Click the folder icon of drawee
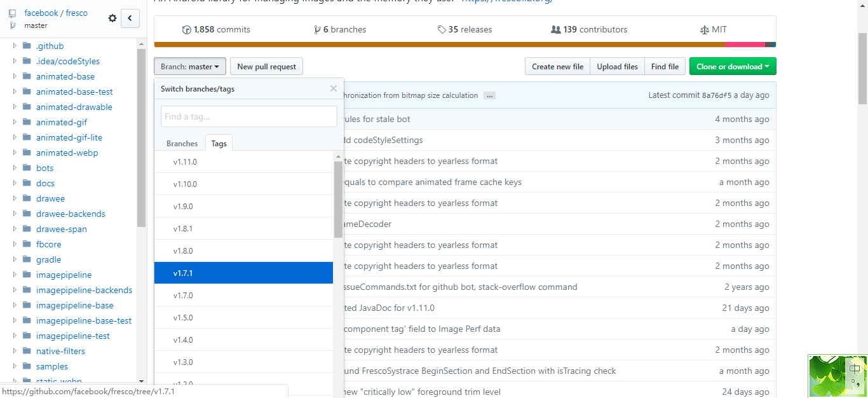The width and height of the screenshot is (868, 398). [x=27, y=198]
